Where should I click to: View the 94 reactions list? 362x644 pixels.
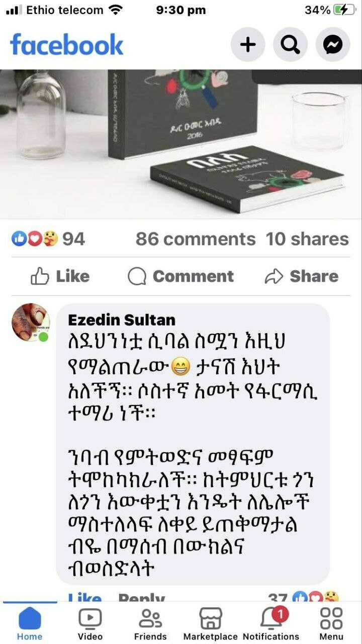point(48,238)
